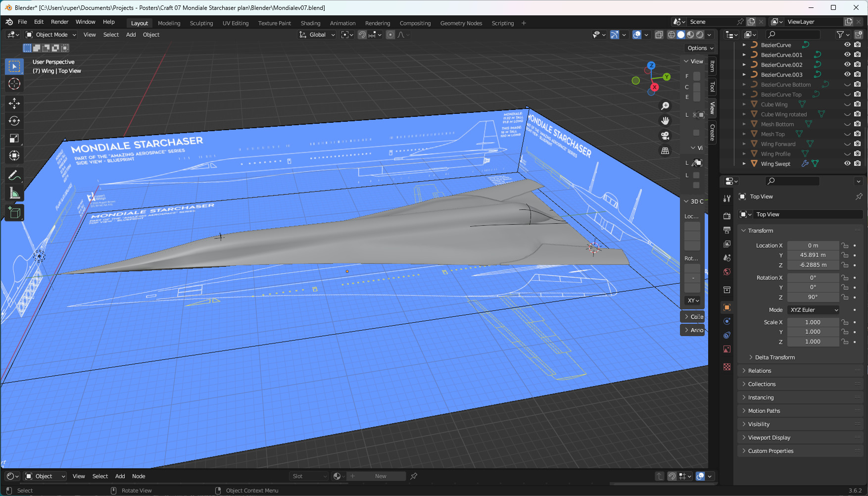Open the Object Constraints properties tab
868x496 pixels.
[x=727, y=335]
